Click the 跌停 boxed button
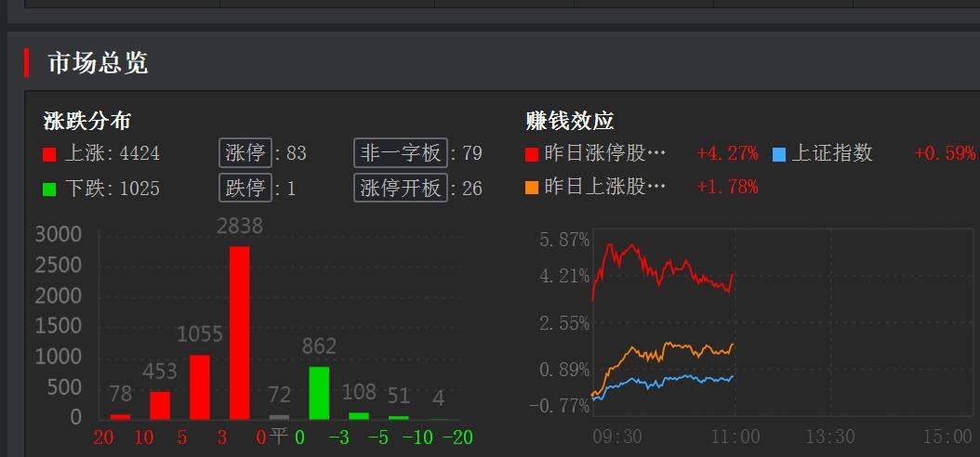 click(245, 188)
